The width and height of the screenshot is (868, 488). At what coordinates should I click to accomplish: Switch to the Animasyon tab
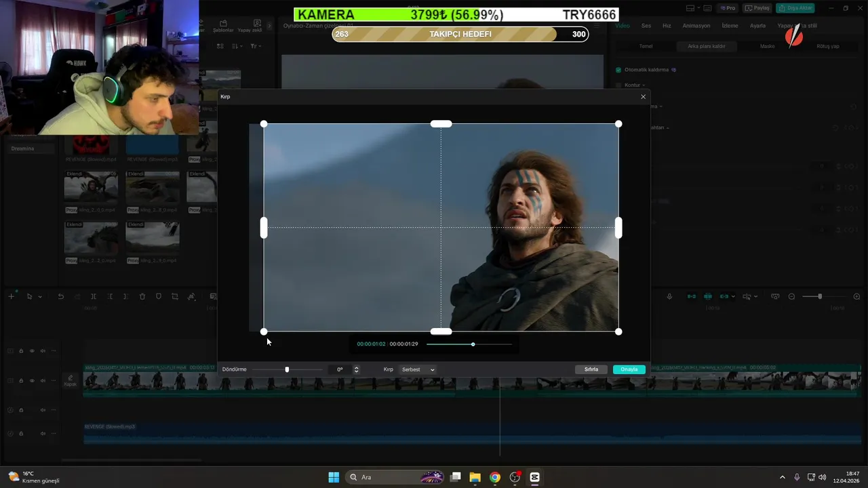[696, 26]
